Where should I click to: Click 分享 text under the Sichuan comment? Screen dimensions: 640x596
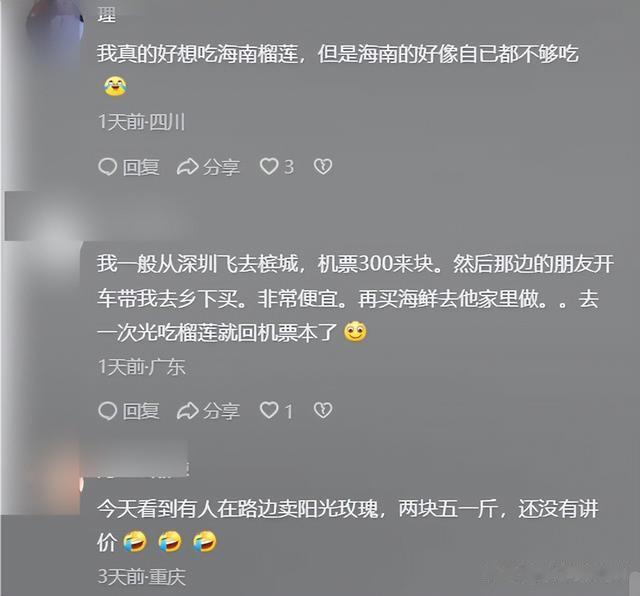[221, 167]
